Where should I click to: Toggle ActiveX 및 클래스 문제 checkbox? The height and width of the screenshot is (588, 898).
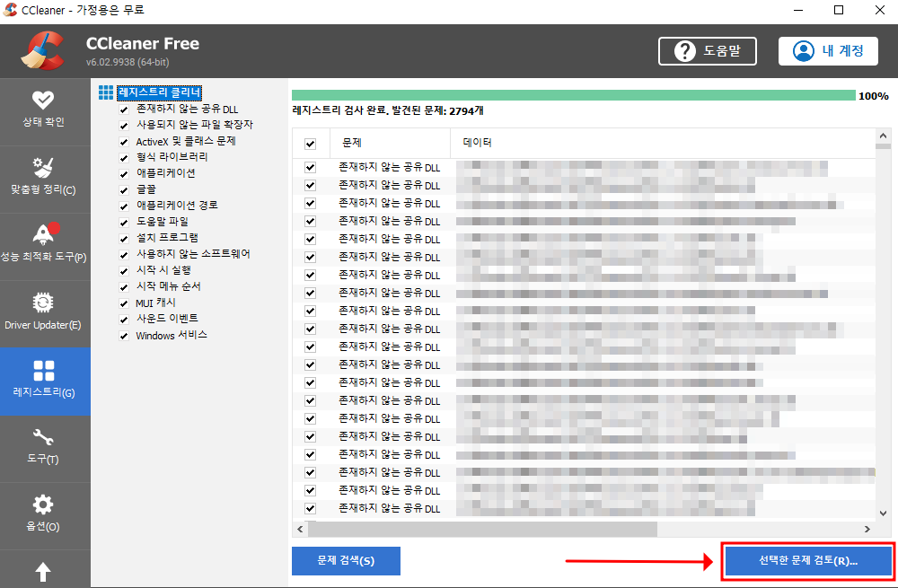point(124,142)
